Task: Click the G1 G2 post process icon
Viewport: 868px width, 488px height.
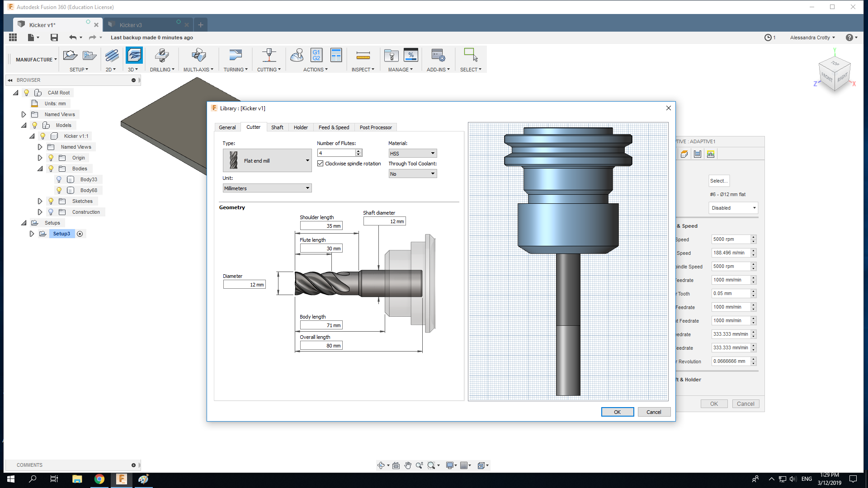Action: tap(316, 56)
